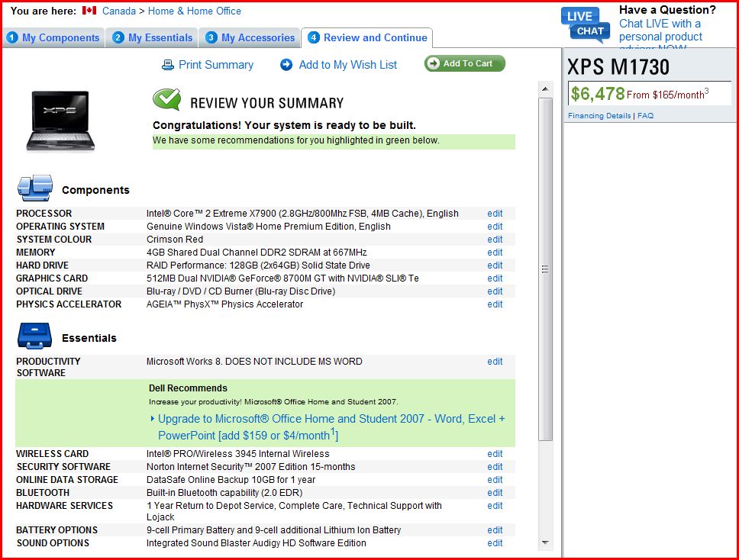This screenshot has height=560, width=739.
Task: Open the FAQ link
Action: pyautogui.click(x=645, y=115)
